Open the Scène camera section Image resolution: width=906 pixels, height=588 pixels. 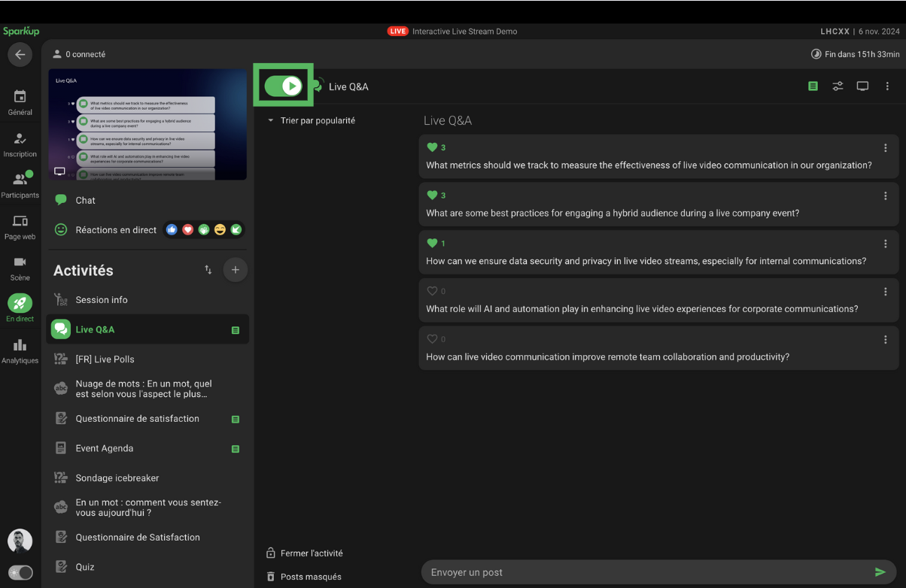click(x=20, y=268)
